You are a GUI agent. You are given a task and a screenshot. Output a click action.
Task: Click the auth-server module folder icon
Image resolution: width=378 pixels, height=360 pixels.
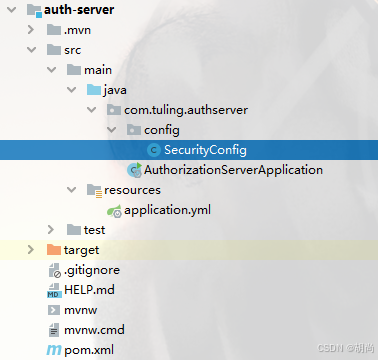[x=34, y=10]
